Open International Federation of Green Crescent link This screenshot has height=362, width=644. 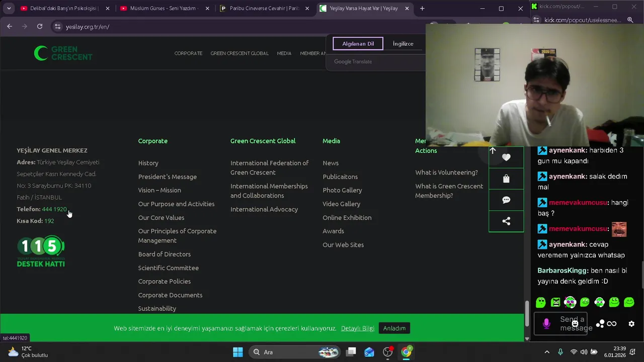point(270,167)
